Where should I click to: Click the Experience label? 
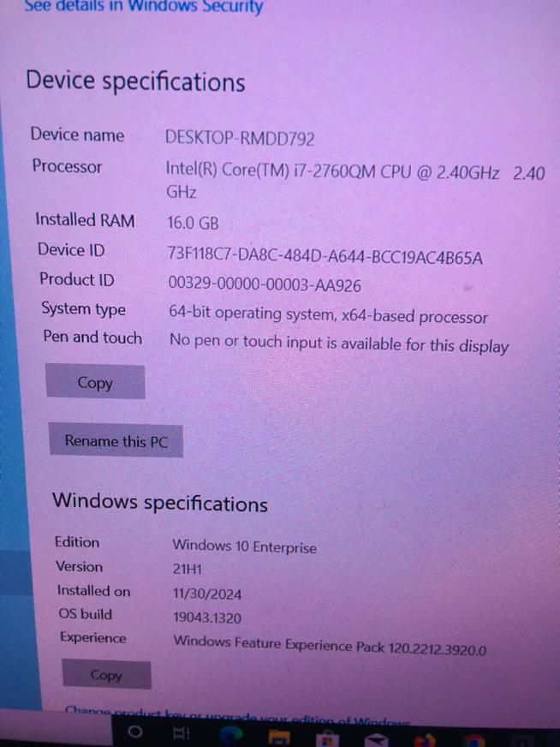[93, 638]
